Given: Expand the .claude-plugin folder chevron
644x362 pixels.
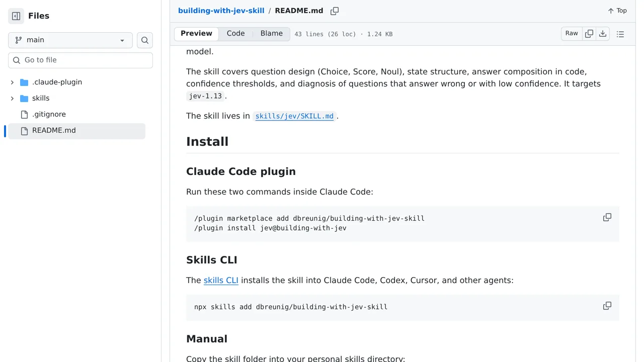Looking at the screenshot, I should pos(12,82).
